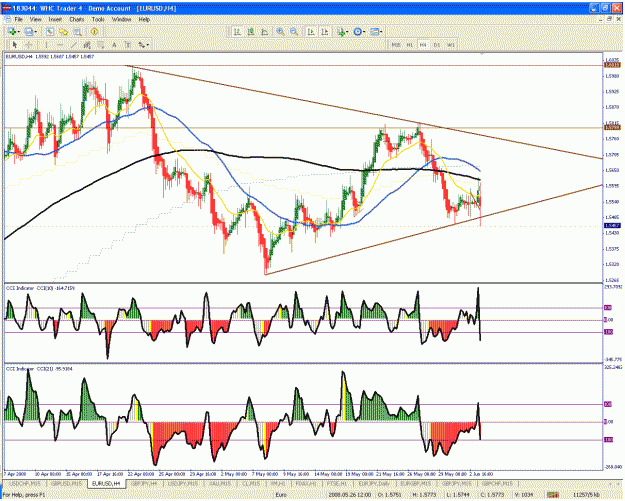Image resolution: width=625 pixels, height=501 pixels.
Task: Open the Navigator folder-star icon
Action: click(x=63, y=31)
